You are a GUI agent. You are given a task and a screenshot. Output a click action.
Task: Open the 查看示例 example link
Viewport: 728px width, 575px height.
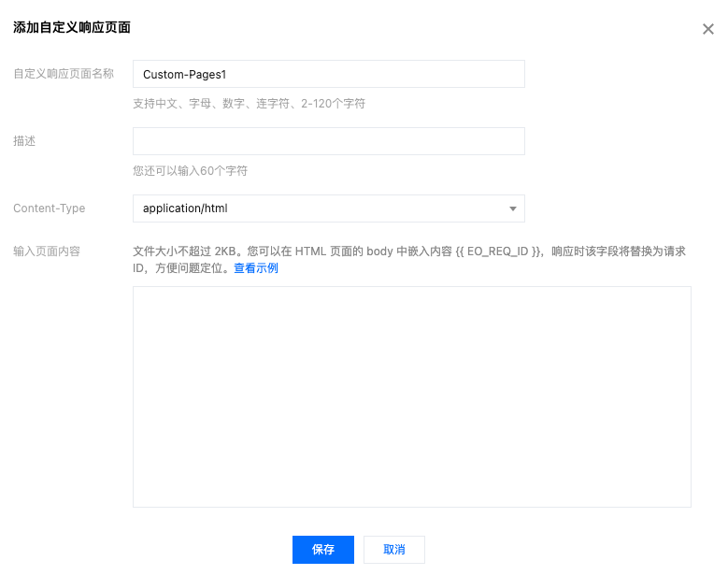[256, 268]
